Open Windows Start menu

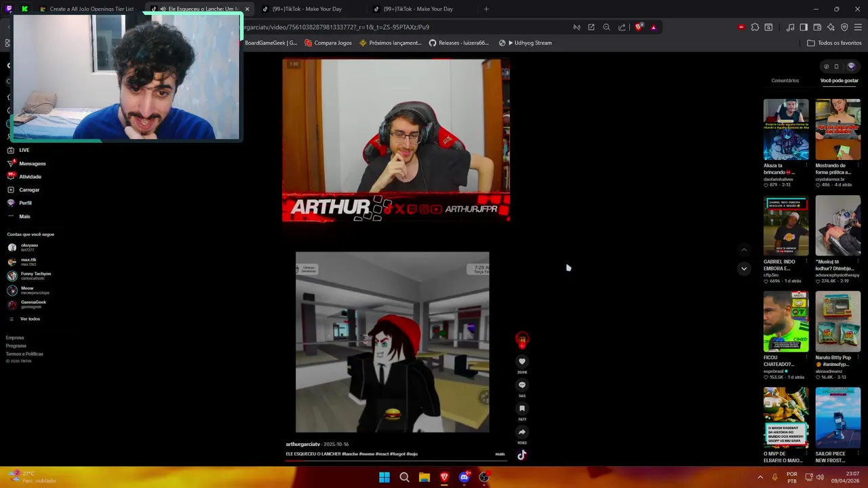[x=384, y=477]
